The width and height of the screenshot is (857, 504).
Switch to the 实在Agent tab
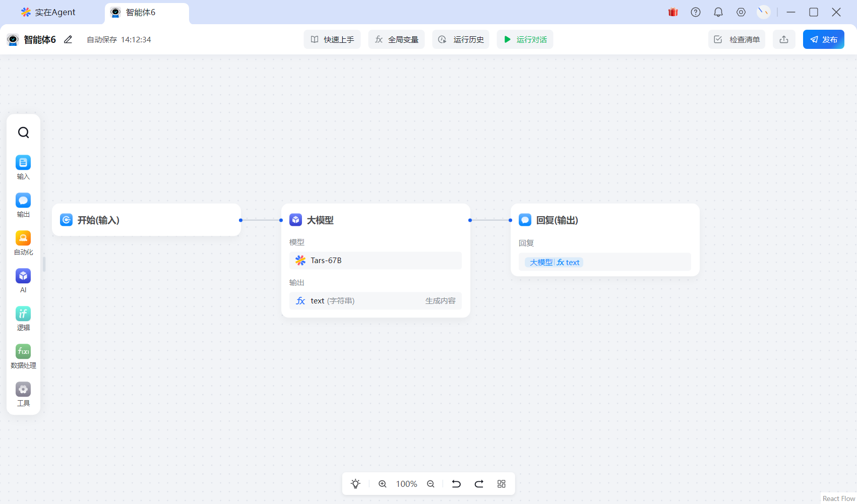click(48, 12)
